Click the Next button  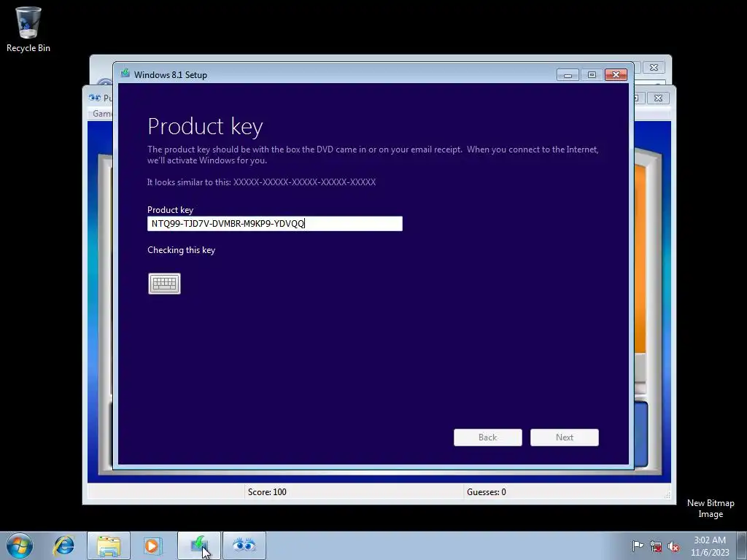coord(565,437)
